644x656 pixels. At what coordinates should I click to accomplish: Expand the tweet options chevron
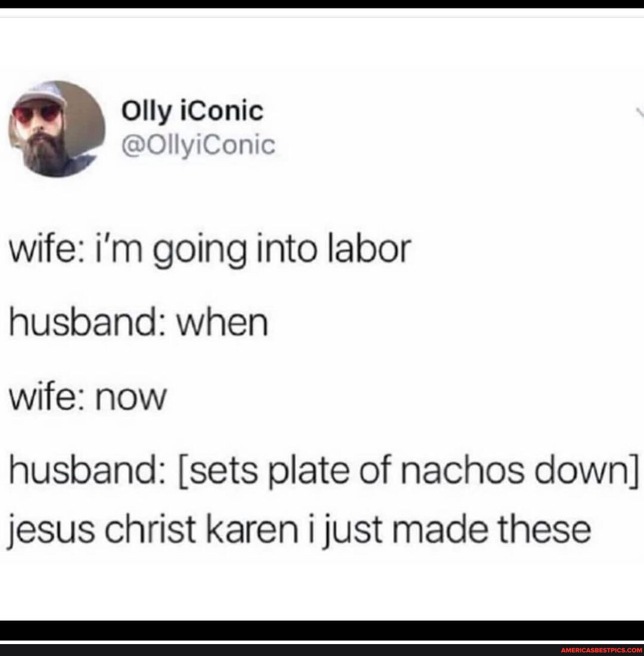click(640, 113)
